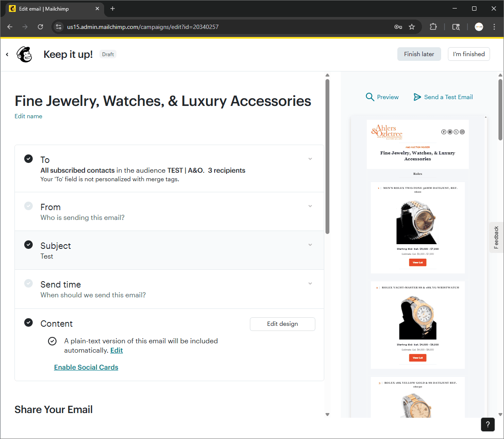Click the I'm finished button
The image size is (504, 439).
tap(469, 54)
